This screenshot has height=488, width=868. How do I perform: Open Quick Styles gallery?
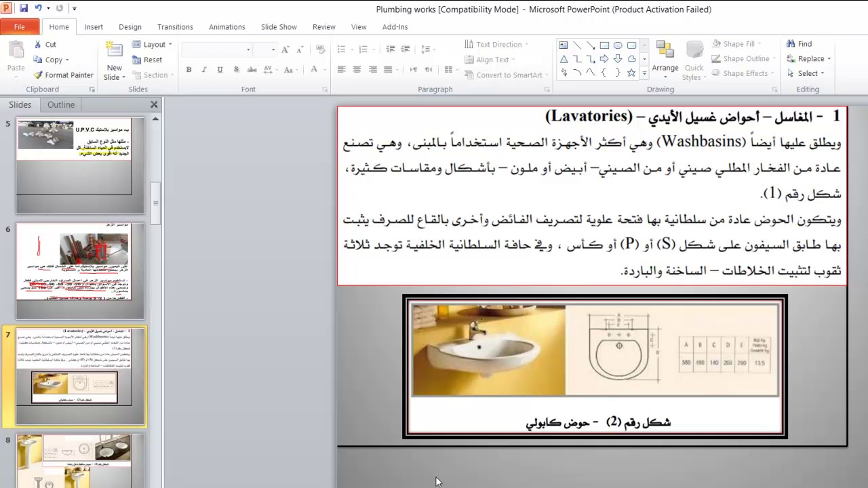pos(694,60)
